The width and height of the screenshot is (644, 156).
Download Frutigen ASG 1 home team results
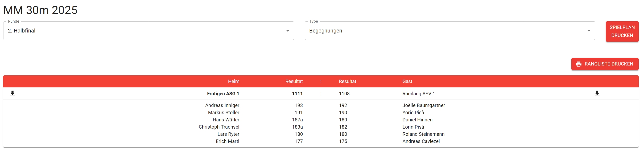13,93
